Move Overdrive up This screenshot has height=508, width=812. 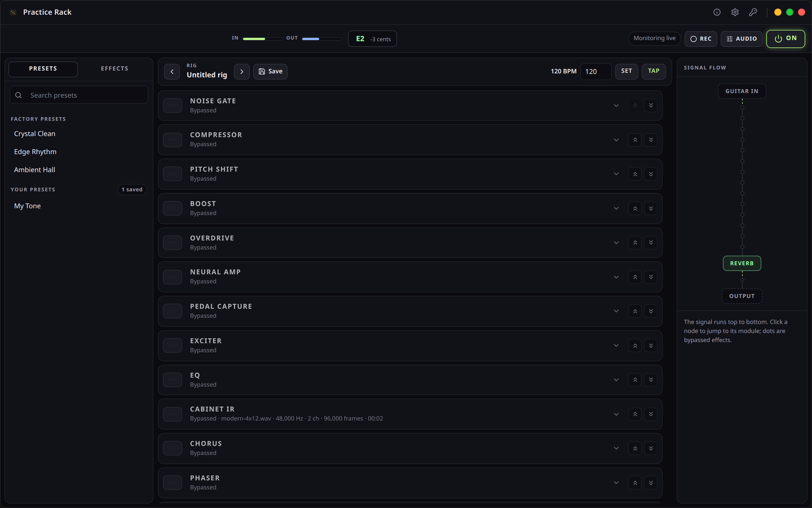click(635, 243)
